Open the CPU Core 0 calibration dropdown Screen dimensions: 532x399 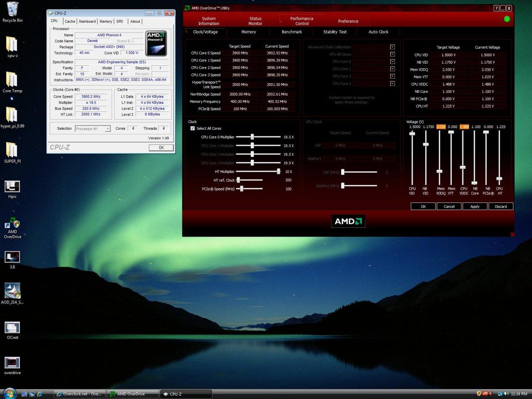pos(392,62)
